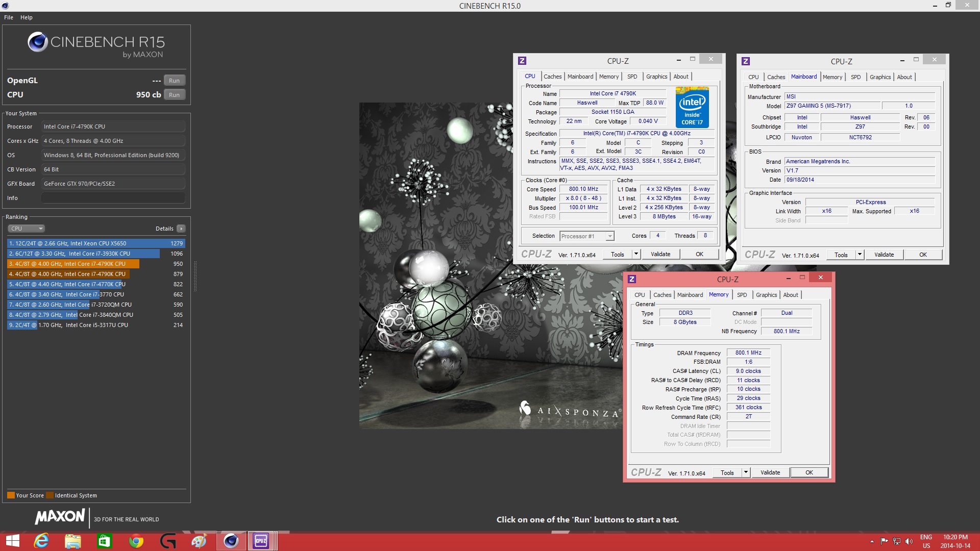Show hidden system tray icons
The image size is (980, 551).
click(x=872, y=541)
